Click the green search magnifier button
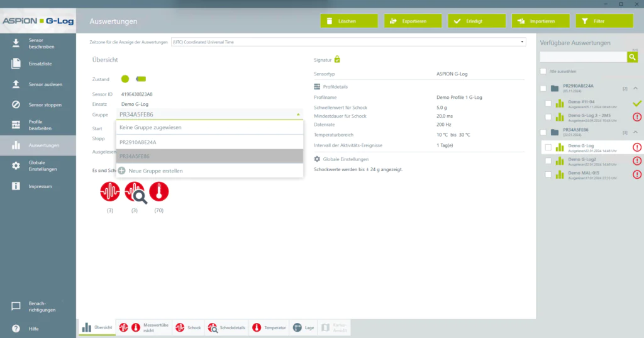This screenshot has height=338, width=644. point(632,57)
